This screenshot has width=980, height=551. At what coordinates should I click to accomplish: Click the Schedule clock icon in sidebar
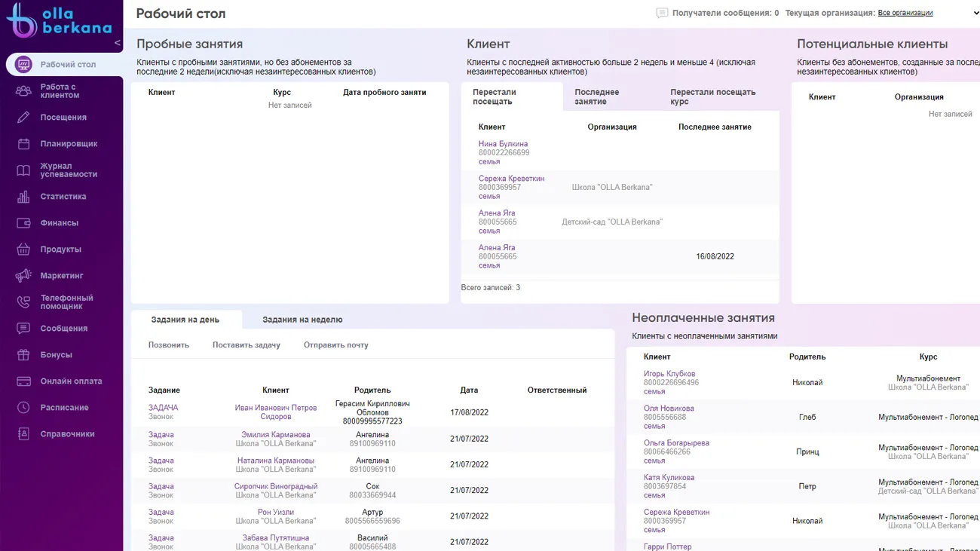pos(23,408)
